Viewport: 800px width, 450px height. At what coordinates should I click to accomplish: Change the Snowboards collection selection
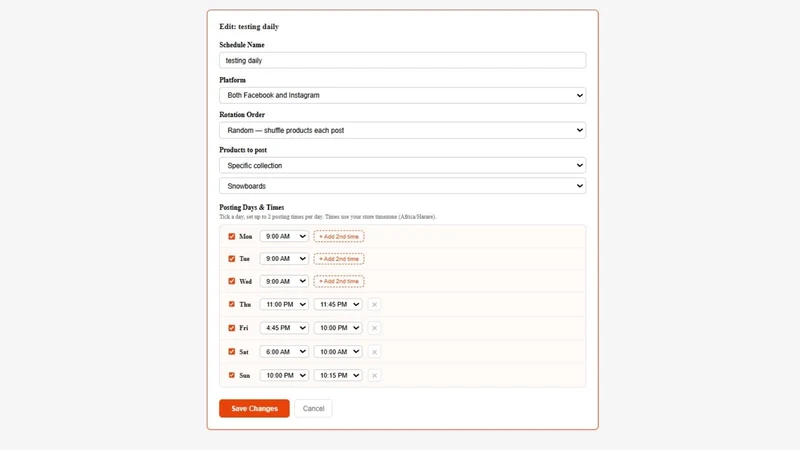[x=403, y=186]
